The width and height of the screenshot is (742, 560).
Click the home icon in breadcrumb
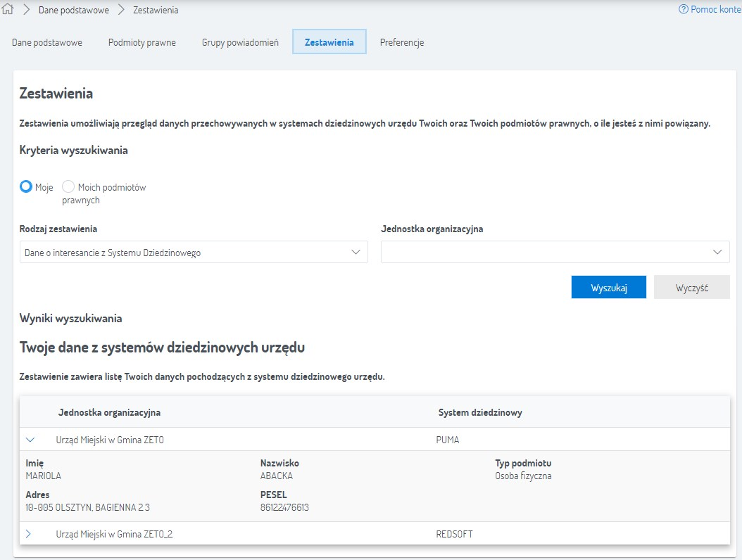tap(8, 10)
